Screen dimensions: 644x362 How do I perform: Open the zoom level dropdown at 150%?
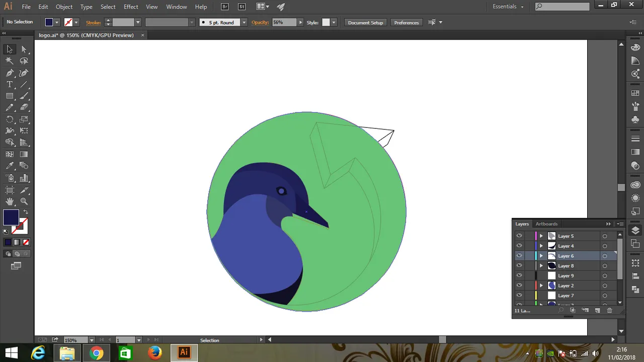[x=92, y=340]
